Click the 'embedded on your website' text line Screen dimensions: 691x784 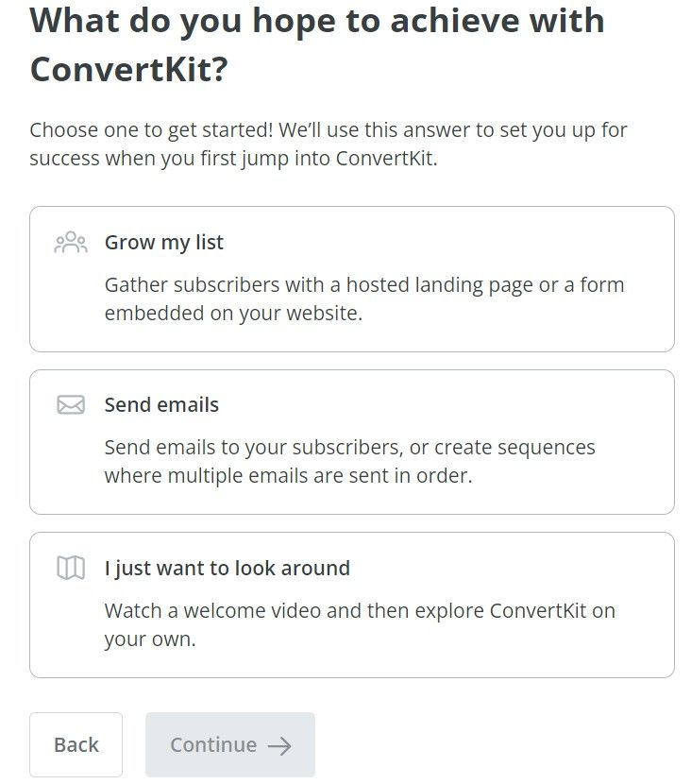click(233, 314)
